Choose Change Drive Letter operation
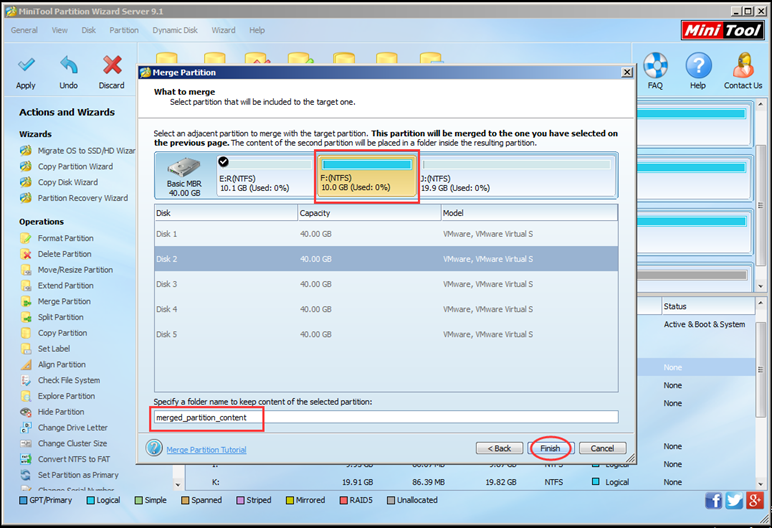The height and width of the screenshot is (528, 773). point(64,427)
